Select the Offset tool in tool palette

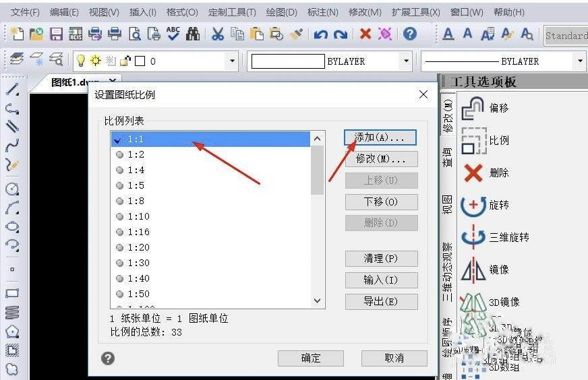[485, 108]
